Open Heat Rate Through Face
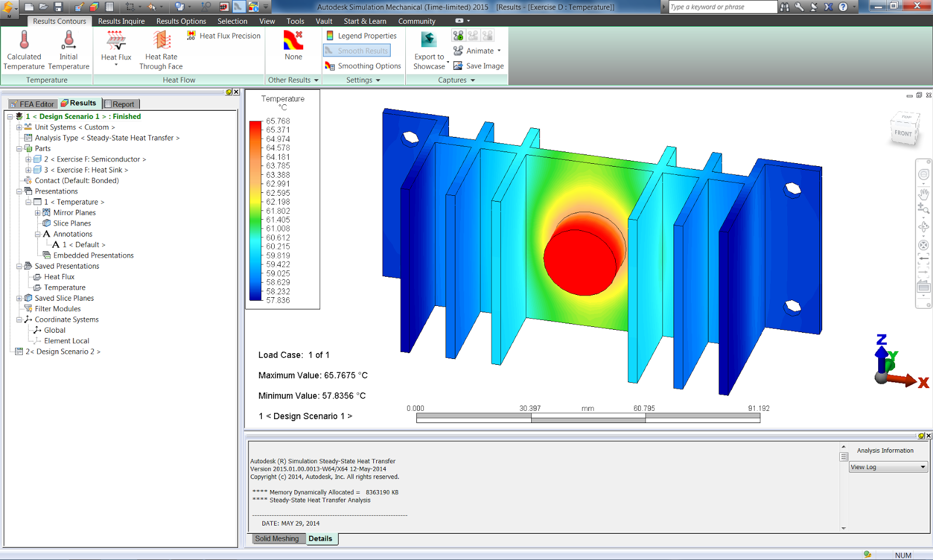This screenshot has width=933, height=560. pyautogui.click(x=161, y=50)
